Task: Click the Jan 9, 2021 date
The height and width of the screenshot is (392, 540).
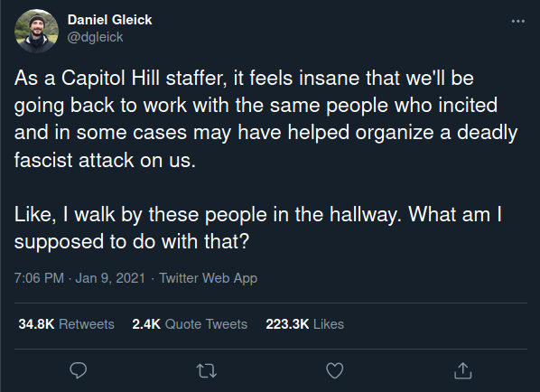Action: click(x=110, y=278)
